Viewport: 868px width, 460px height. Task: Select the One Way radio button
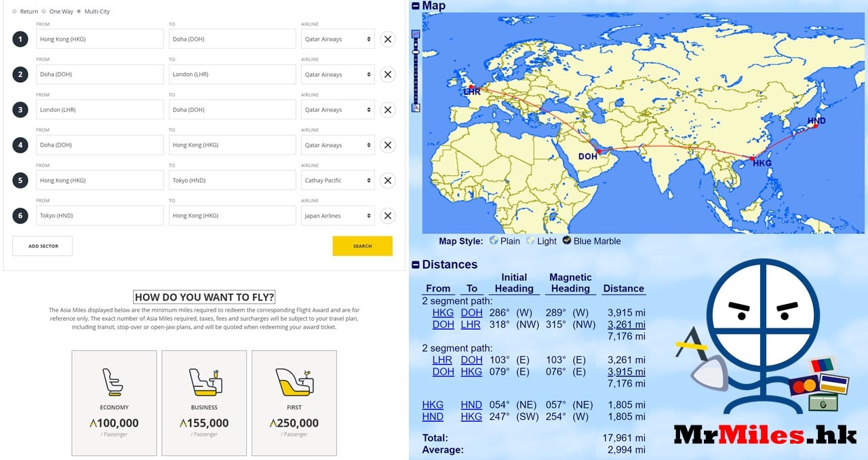[44, 12]
